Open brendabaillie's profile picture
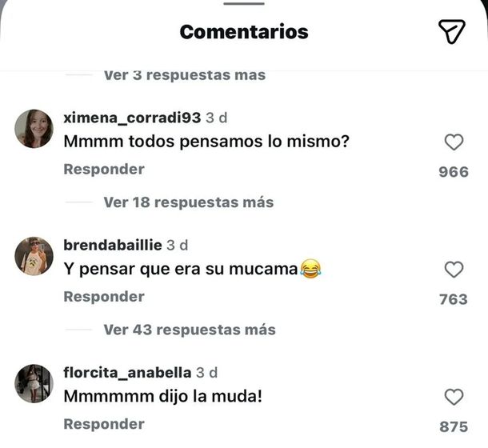This screenshot has height=448, width=488. (x=34, y=256)
